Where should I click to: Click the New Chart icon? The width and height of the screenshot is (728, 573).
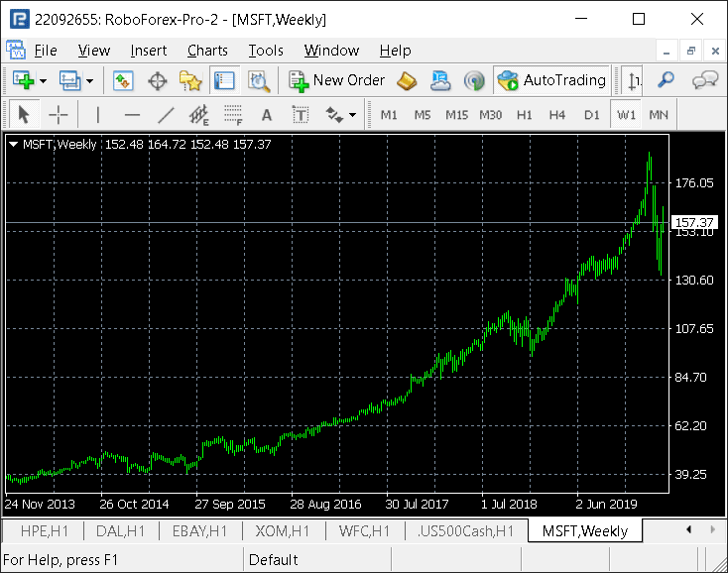(x=23, y=80)
